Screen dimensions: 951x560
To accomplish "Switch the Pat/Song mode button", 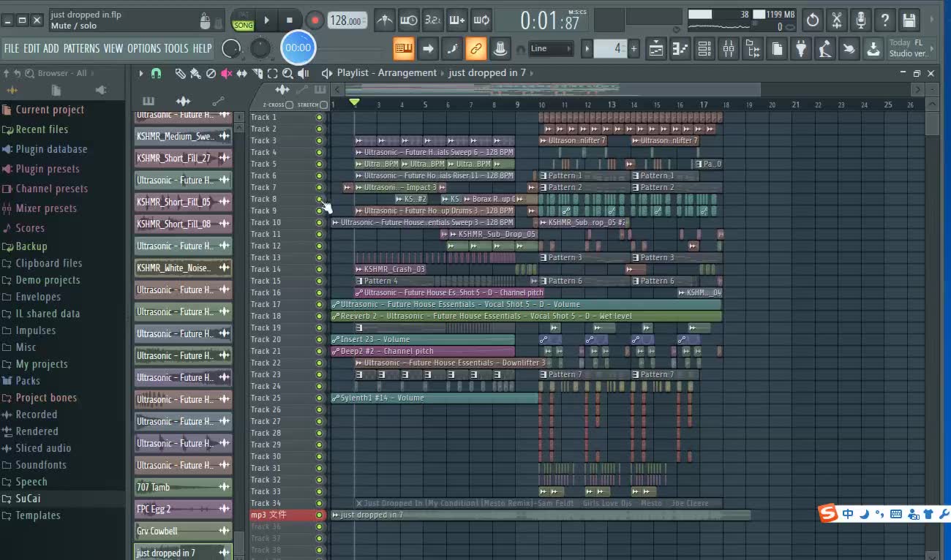I will pyautogui.click(x=243, y=20).
